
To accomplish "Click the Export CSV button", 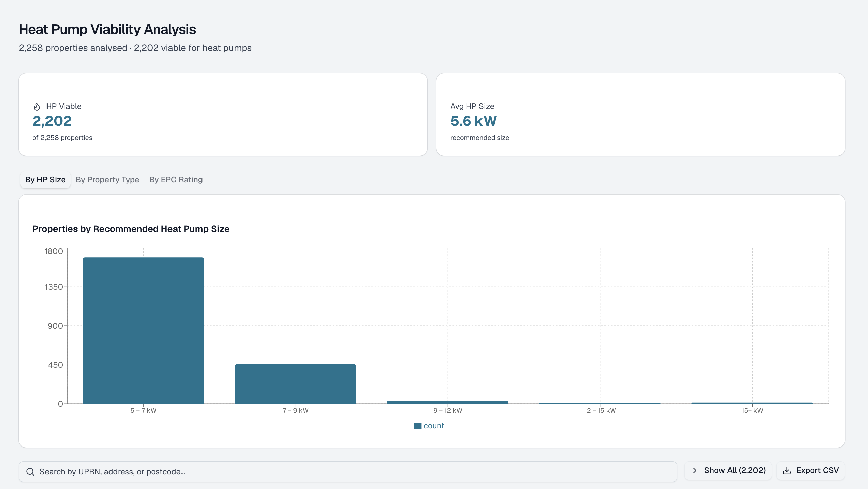I will tap(810, 470).
